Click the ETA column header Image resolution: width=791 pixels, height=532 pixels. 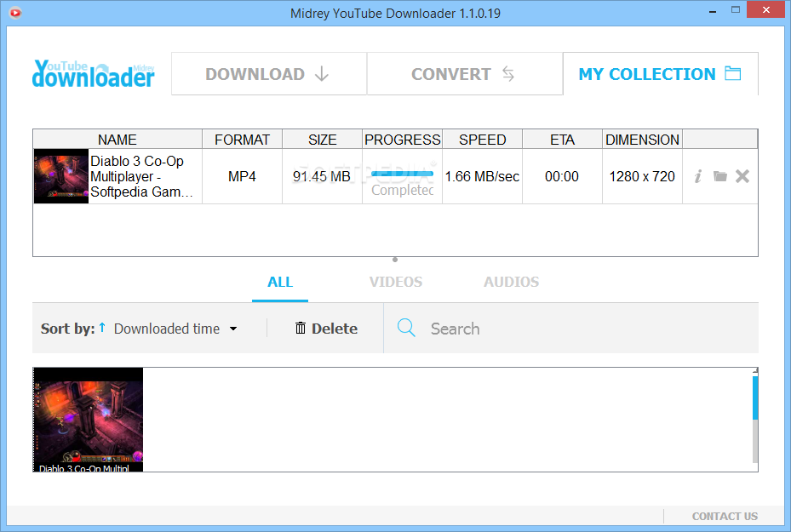[x=562, y=140]
